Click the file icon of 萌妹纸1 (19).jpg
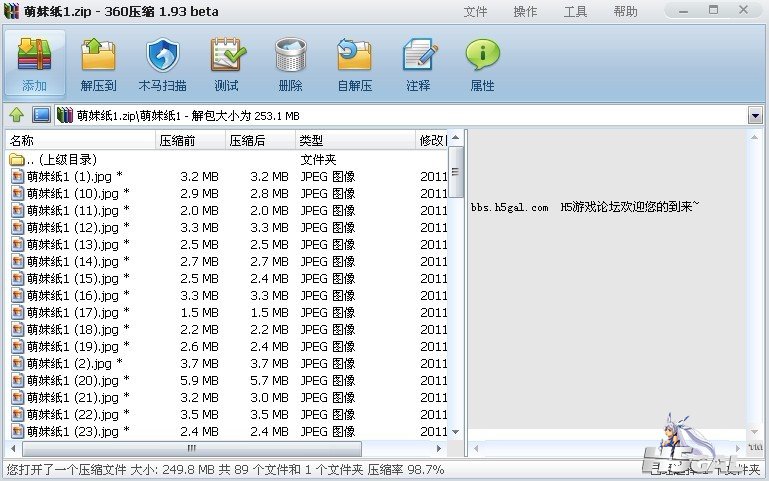The height and width of the screenshot is (481, 769). [18, 347]
